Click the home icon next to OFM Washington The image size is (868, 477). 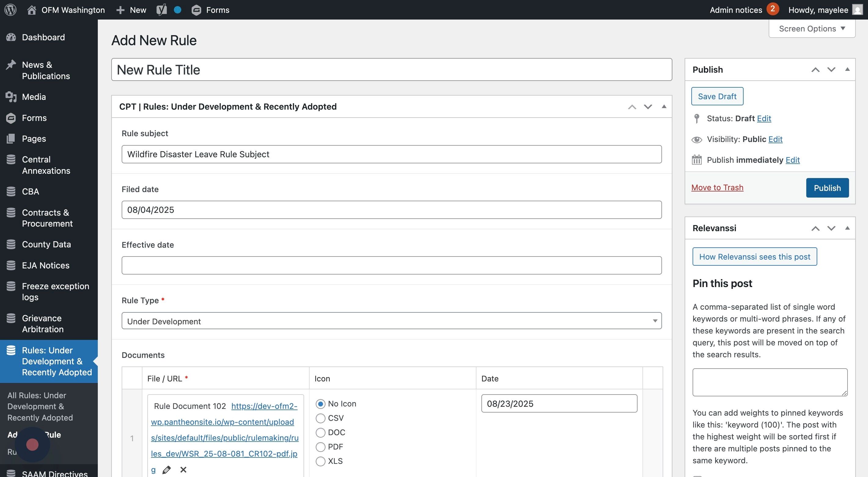(x=32, y=10)
